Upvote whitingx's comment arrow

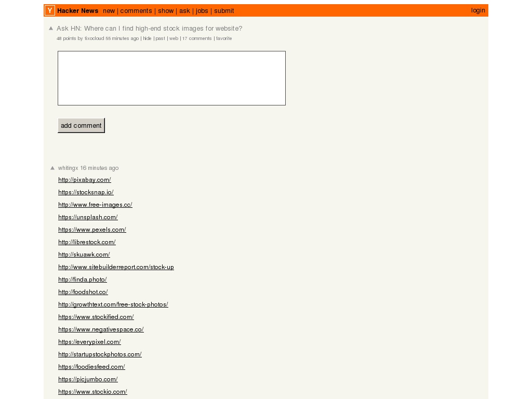tap(52, 168)
